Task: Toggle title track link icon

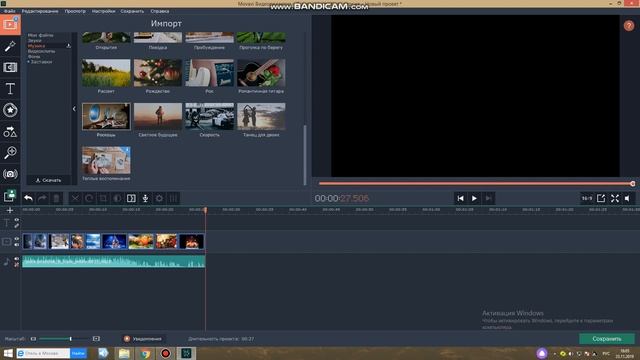Action: click(17, 225)
